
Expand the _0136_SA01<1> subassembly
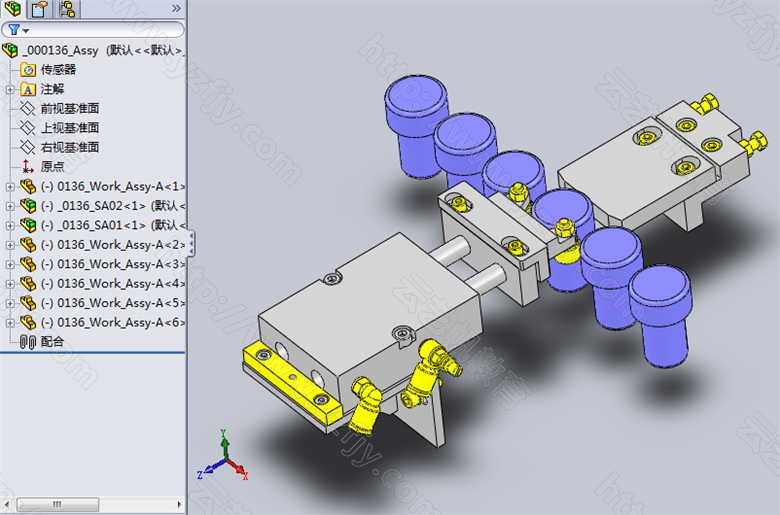[10, 226]
